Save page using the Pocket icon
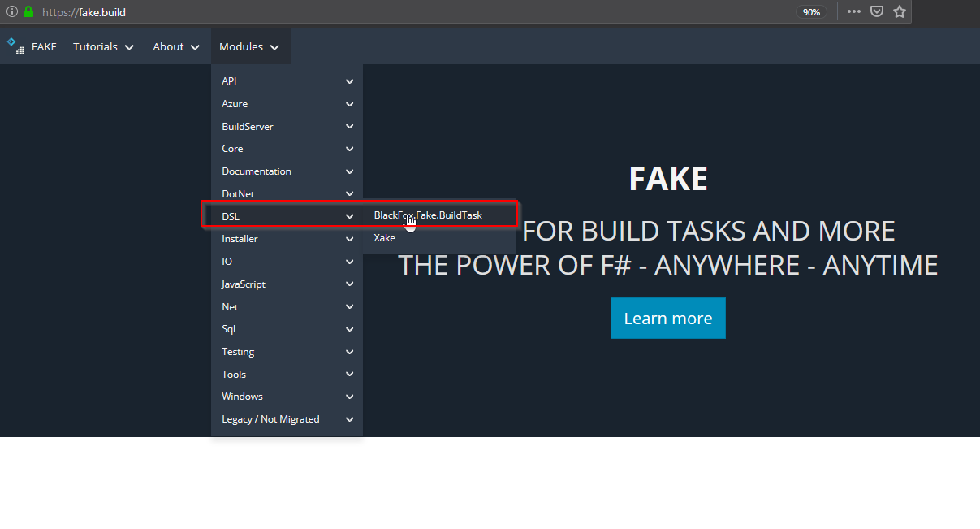The image size is (980, 529). (x=876, y=11)
